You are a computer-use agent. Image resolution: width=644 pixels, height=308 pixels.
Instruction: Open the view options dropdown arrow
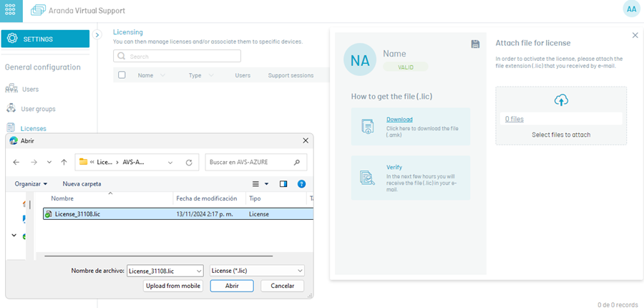tap(266, 184)
